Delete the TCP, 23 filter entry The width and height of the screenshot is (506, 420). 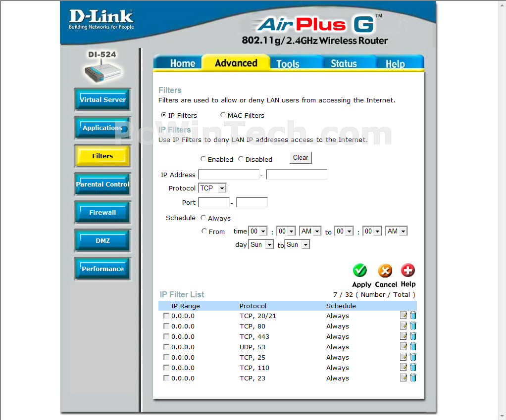pyautogui.click(x=413, y=377)
